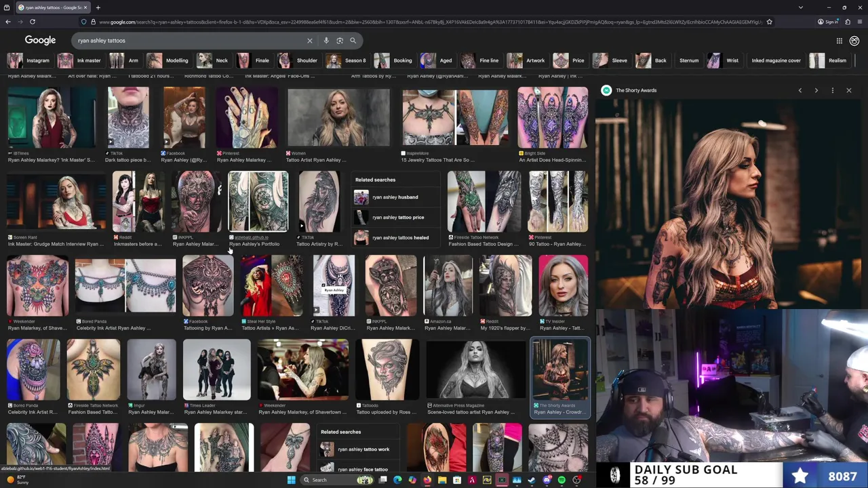Open File Explorer from taskbar
Image resolution: width=868 pixels, height=488 pixels.
[x=442, y=480]
